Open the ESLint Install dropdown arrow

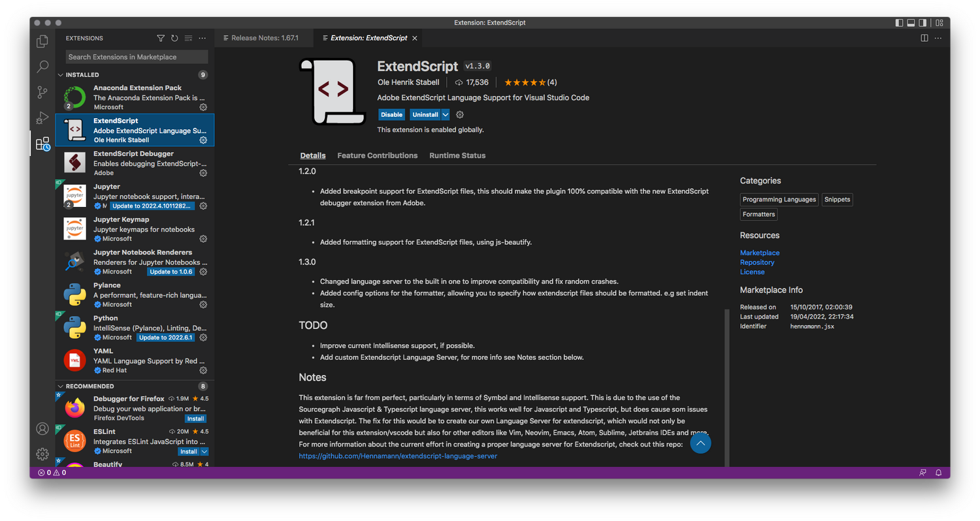(x=204, y=452)
